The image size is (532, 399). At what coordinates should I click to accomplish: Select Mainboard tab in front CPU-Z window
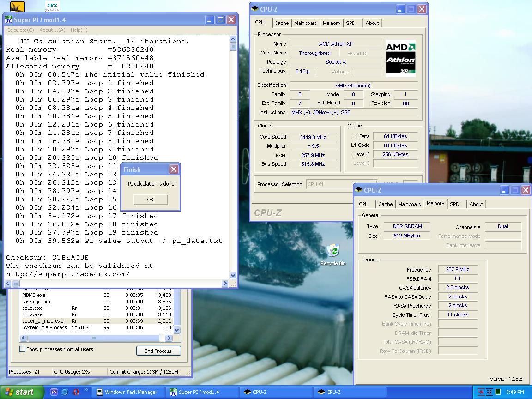(410, 204)
